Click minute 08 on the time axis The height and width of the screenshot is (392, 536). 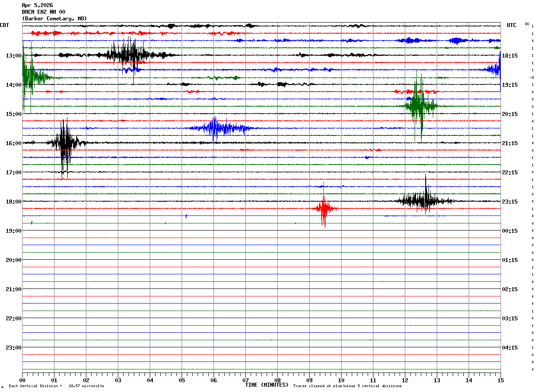[277, 380]
